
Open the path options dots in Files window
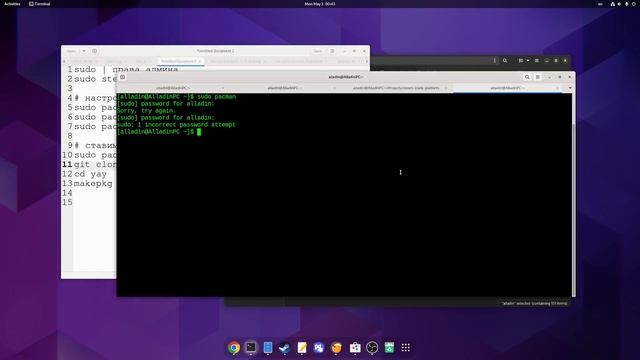pos(495,60)
